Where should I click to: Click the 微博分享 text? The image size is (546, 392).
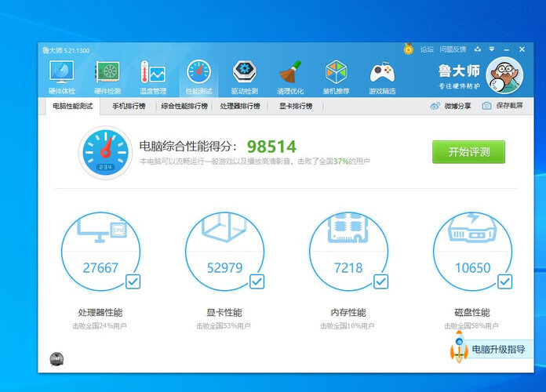457,106
